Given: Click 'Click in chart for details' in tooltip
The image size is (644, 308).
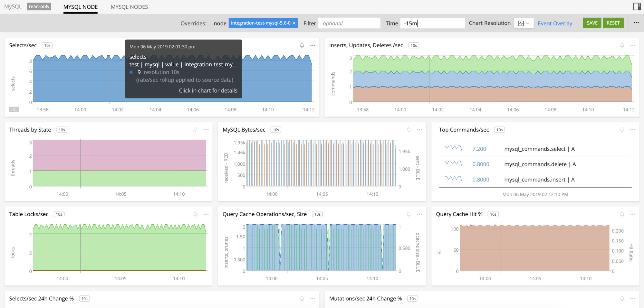Looking at the screenshot, I should pyautogui.click(x=208, y=91).
